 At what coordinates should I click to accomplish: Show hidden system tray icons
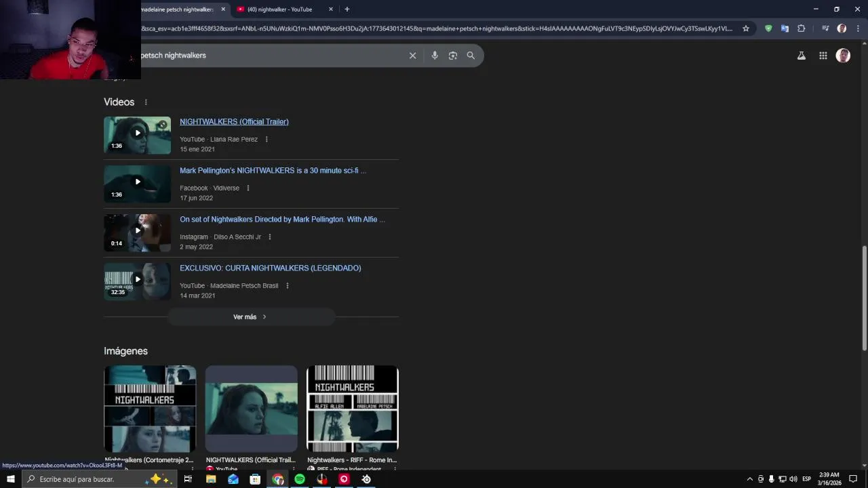(x=749, y=479)
